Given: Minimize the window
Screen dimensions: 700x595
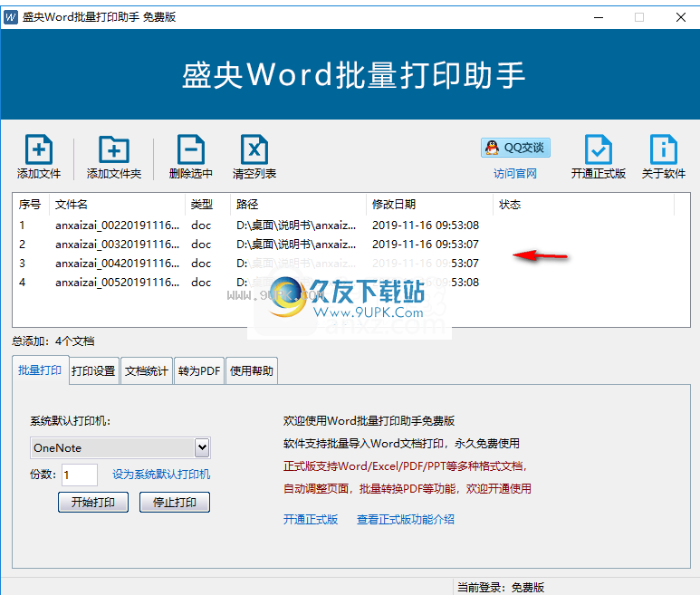Looking at the screenshot, I should coord(599,17).
